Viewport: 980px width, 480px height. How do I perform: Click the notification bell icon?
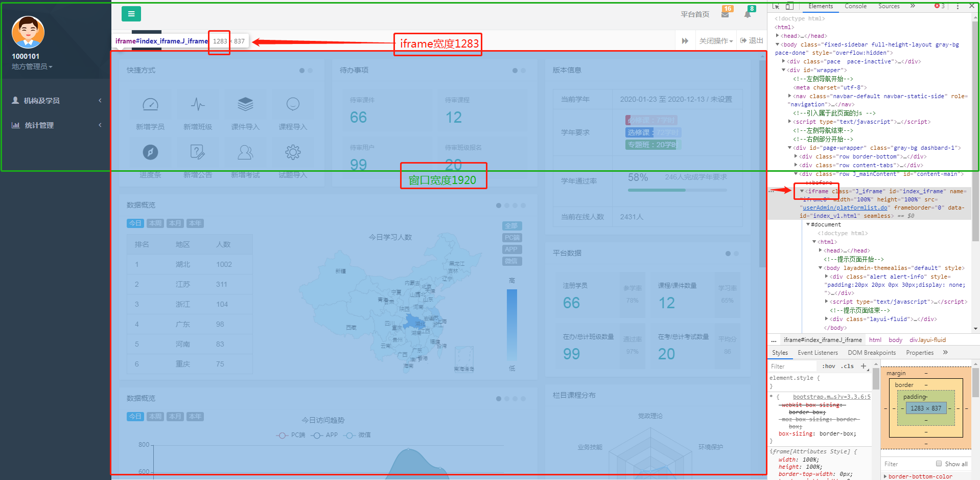[748, 14]
